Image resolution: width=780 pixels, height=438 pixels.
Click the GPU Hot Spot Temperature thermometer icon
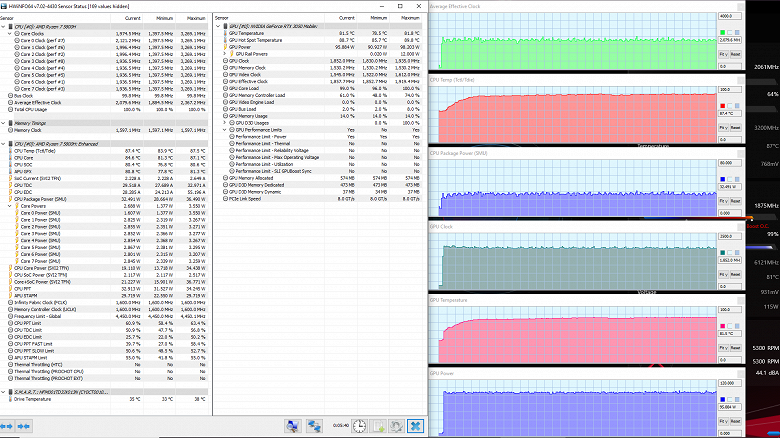coord(225,40)
